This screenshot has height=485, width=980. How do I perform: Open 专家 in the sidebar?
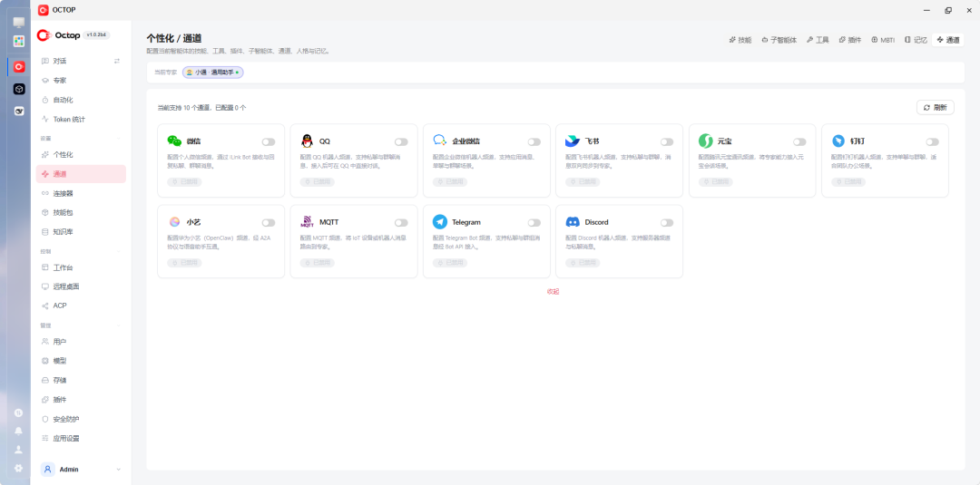81,81
